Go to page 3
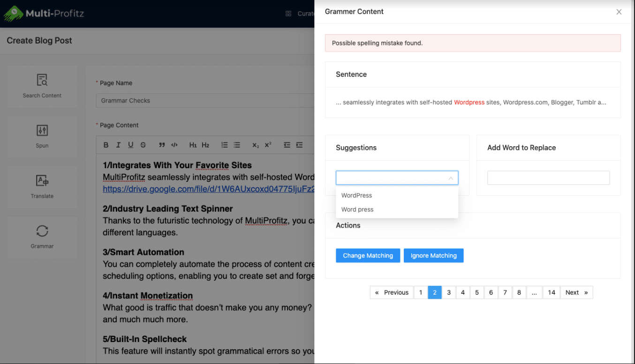Viewport: 635px width, 364px height. (449, 292)
